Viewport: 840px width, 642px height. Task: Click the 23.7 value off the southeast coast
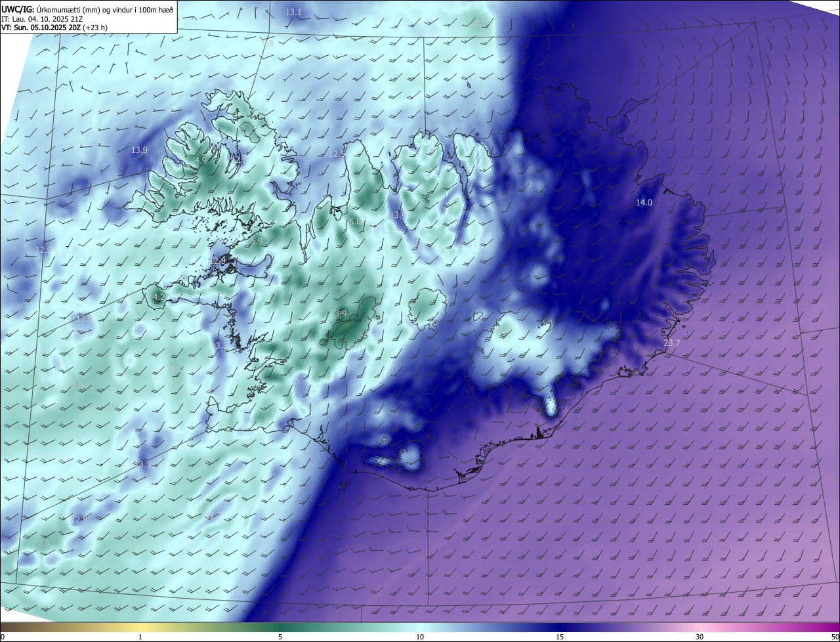pyautogui.click(x=672, y=343)
